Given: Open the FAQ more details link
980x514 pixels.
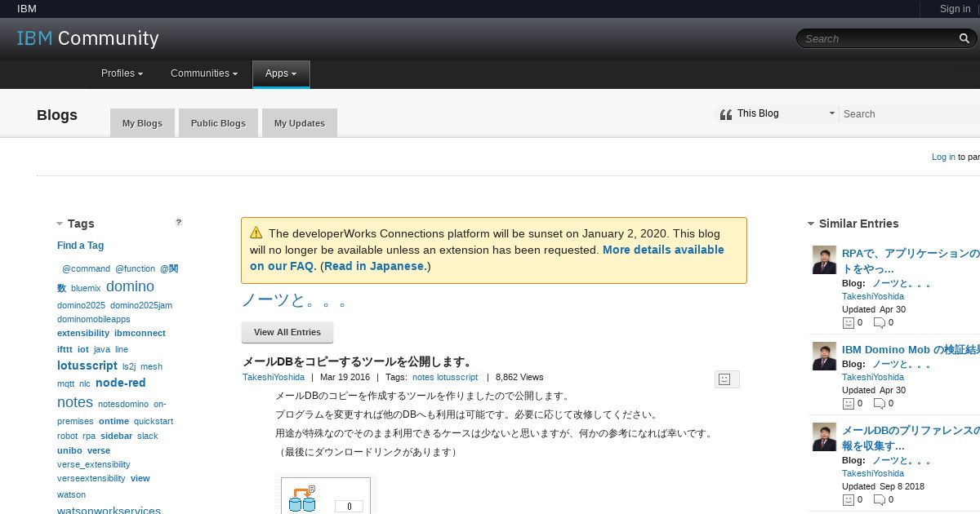Looking at the screenshot, I should [x=487, y=258].
